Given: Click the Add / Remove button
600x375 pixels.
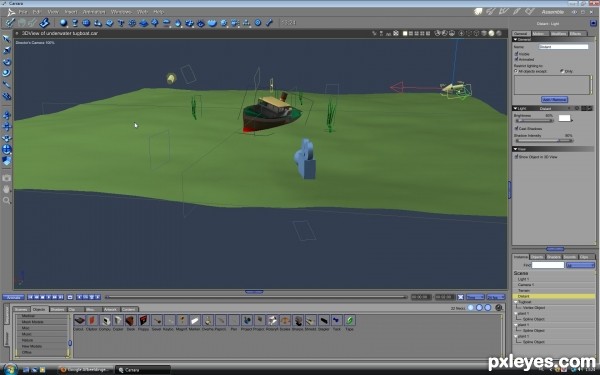Looking at the screenshot, I should 554,99.
